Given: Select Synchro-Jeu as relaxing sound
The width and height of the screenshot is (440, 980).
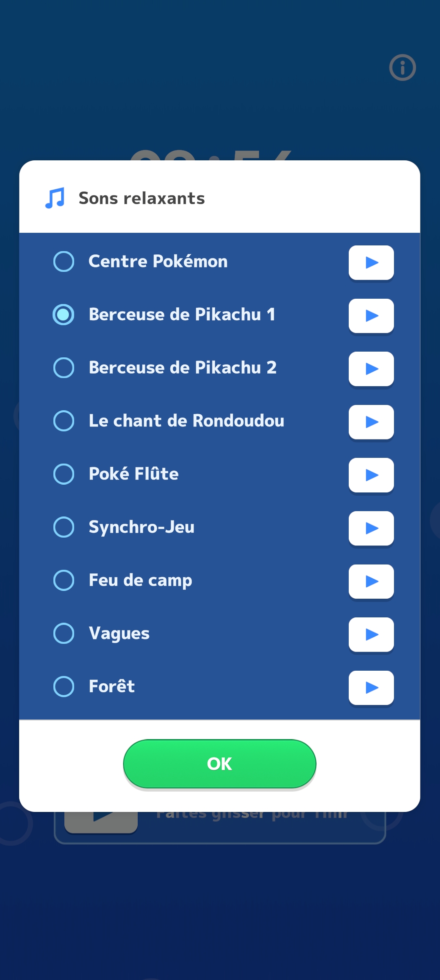Looking at the screenshot, I should coord(64,527).
